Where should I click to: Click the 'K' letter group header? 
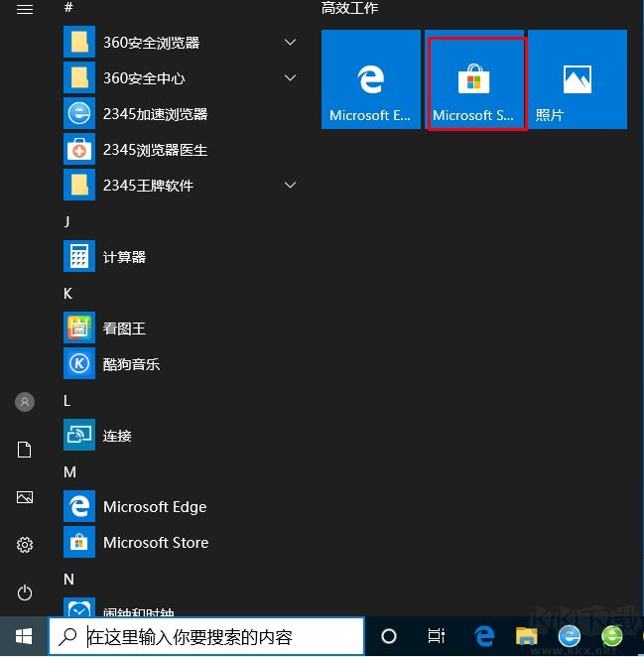point(67,294)
